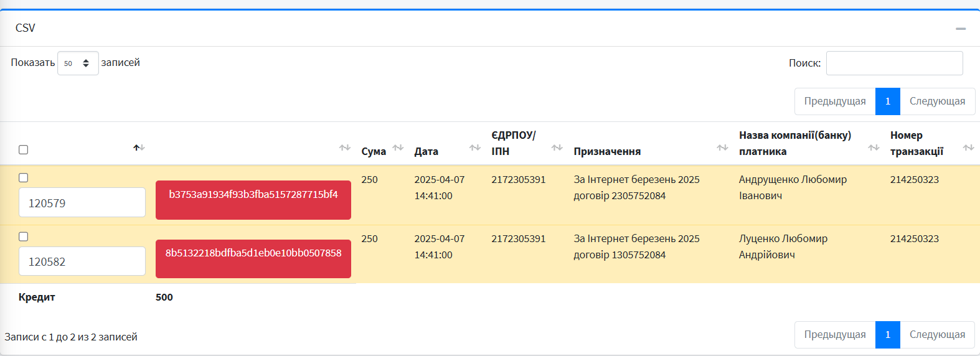
Task: Sort by the first ID column arrows
Action: tap(139, 148)
